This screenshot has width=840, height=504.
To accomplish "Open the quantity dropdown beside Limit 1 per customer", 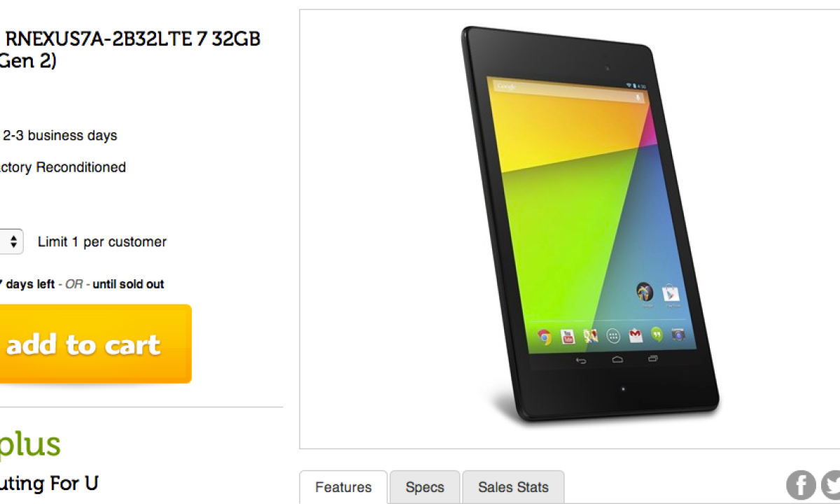I will coord(11,241).
